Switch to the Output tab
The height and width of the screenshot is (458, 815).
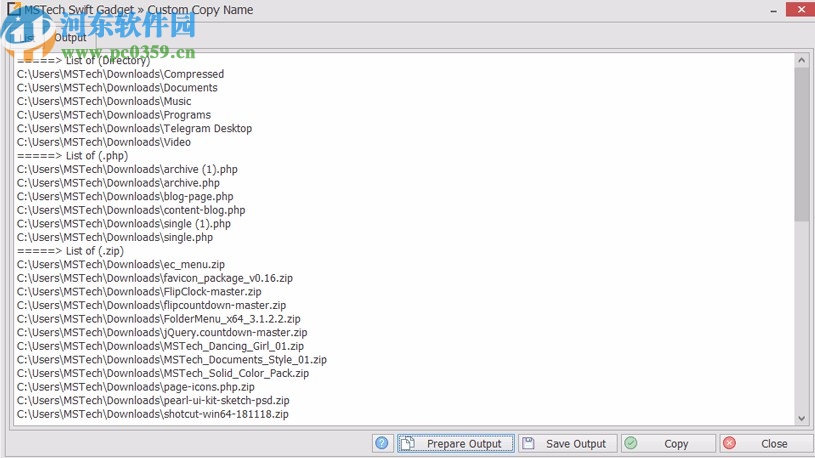[70, 37]
